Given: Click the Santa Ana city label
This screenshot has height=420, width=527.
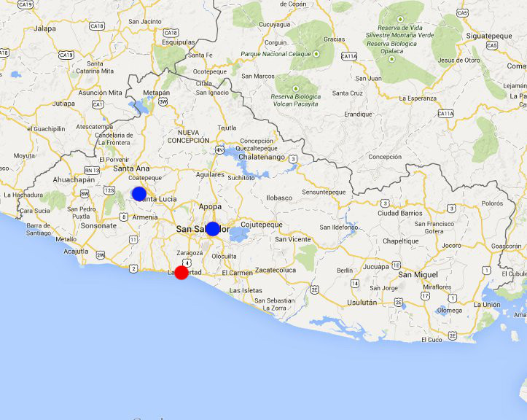Looking at the screenshot, I should pos(132,168).
